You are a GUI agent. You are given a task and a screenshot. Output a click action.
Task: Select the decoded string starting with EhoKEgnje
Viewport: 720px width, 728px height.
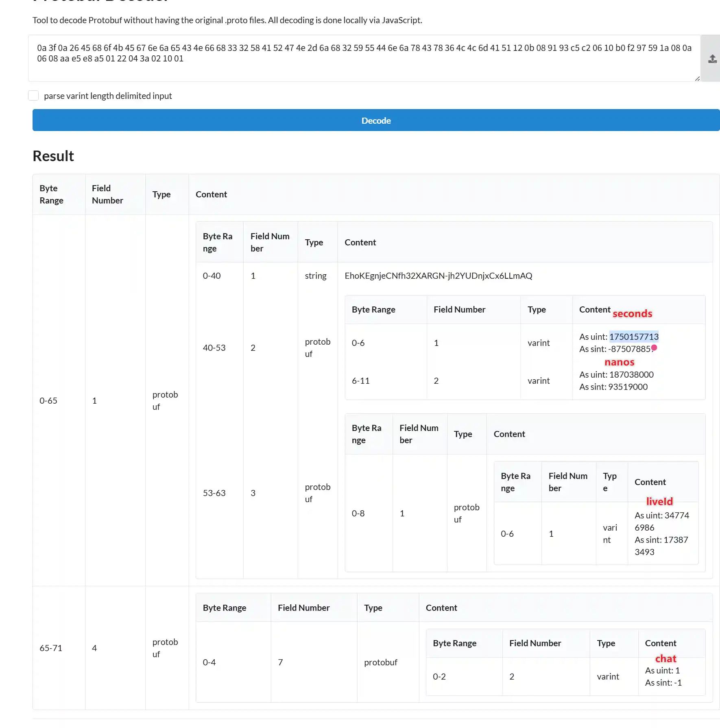[x=438, y=275]
